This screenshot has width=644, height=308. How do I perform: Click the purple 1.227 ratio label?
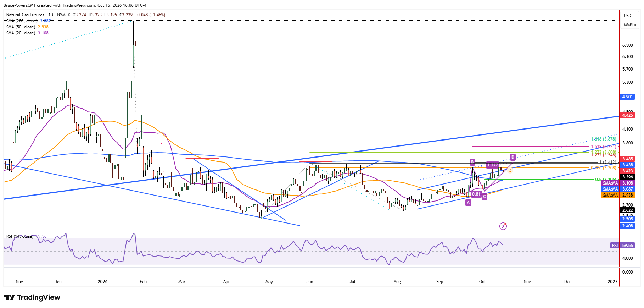tap(493, 165)
